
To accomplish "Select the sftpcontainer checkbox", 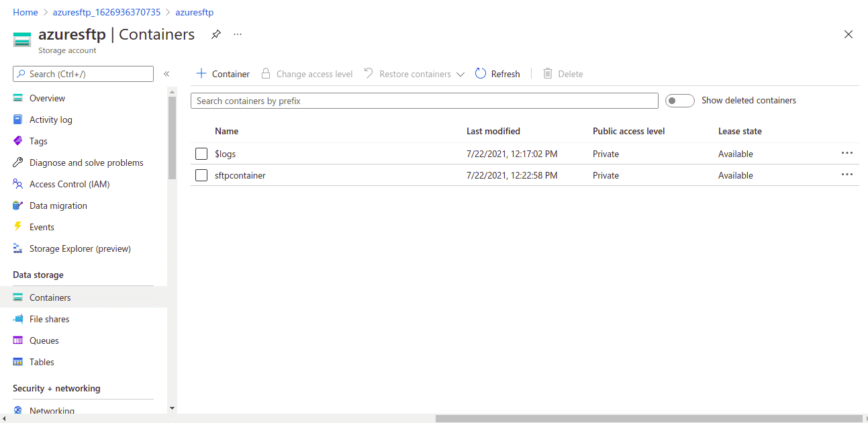I will (201, 175).
